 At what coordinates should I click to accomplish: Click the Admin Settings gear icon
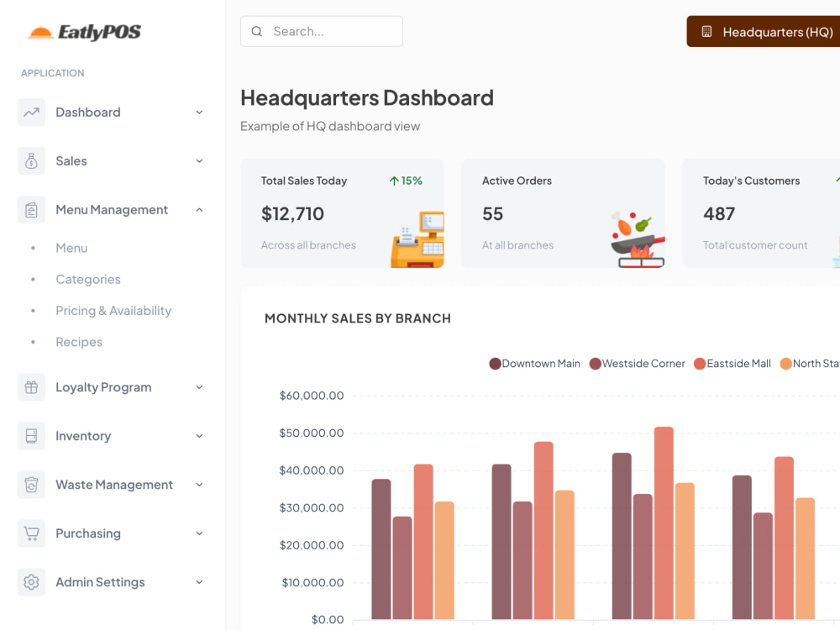pyautogui.click(x=31, y=582)
